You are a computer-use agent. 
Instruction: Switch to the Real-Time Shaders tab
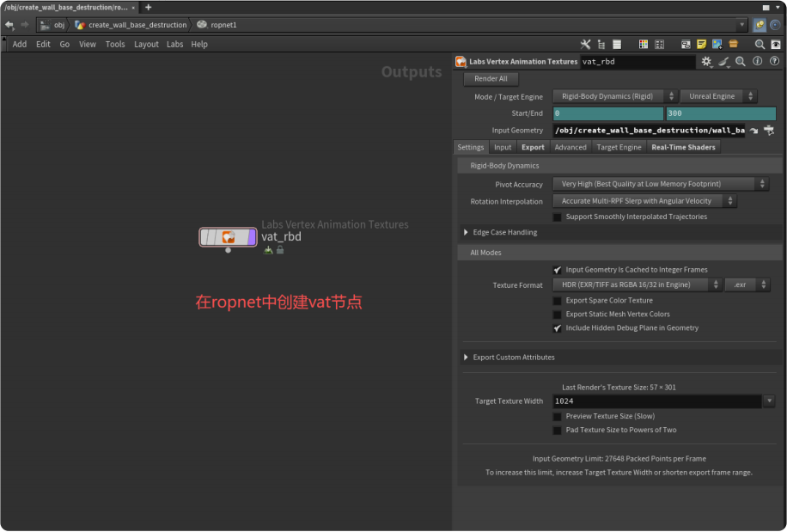point(683,147)
